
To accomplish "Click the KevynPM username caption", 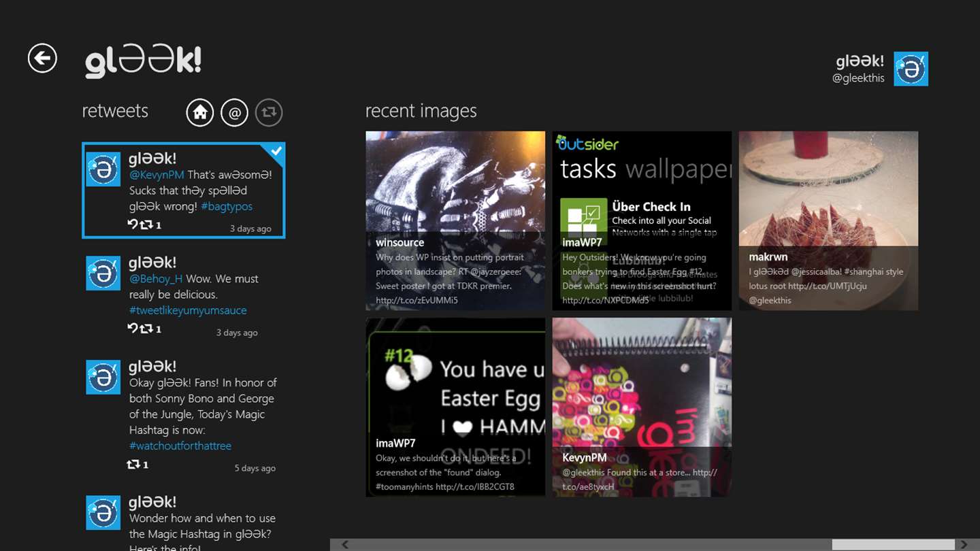I will tap(584, 457).
